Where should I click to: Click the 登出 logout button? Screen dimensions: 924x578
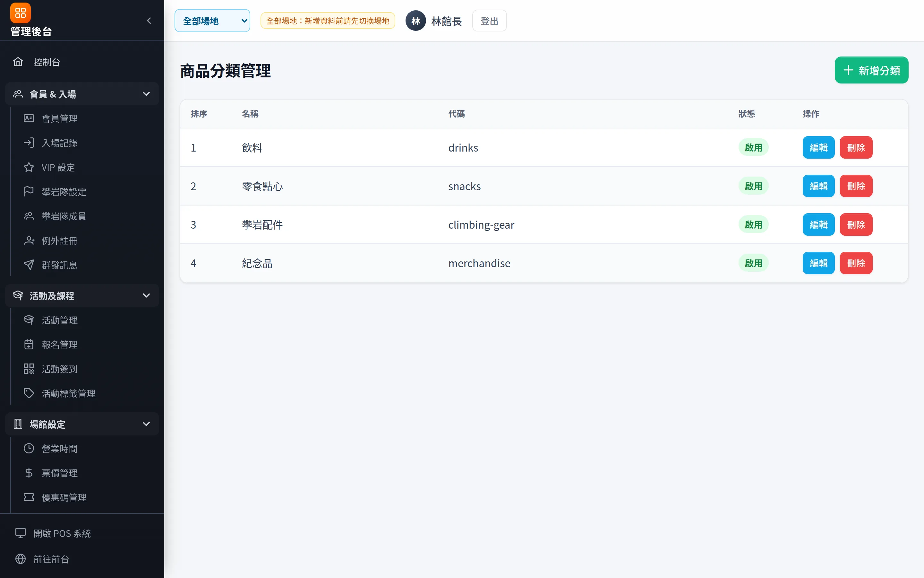point(489,21)
